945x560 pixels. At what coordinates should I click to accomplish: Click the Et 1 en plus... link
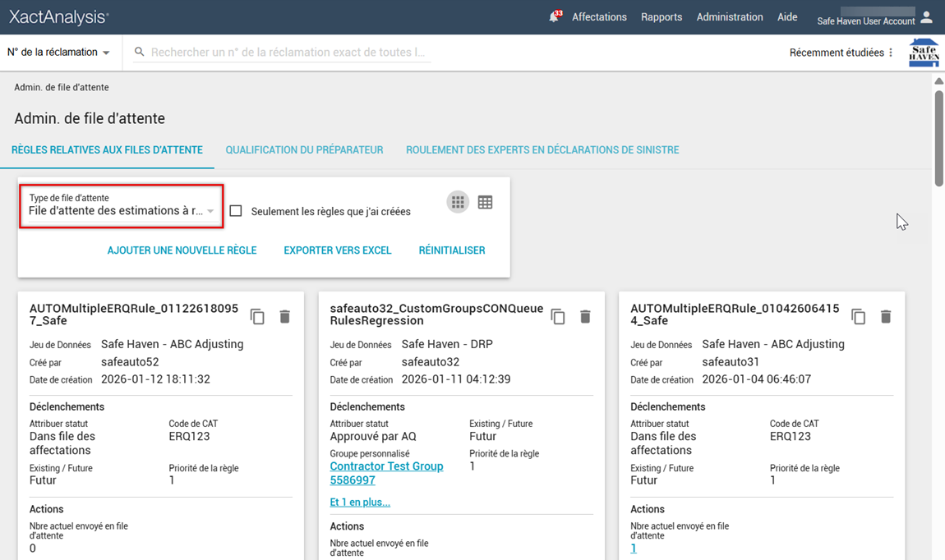point(360,503)
